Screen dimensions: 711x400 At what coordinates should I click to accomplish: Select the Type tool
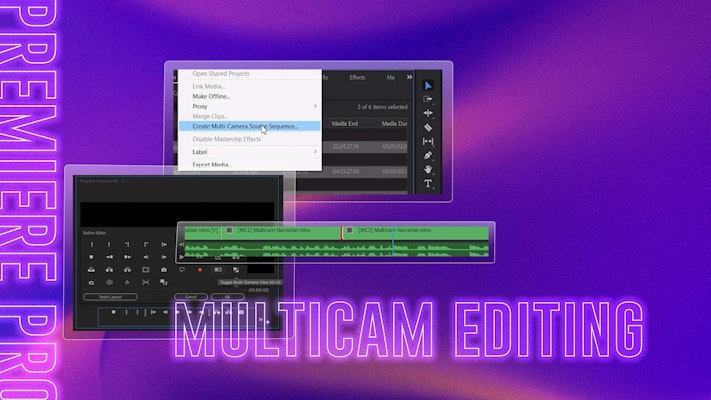(x=428, y=184)
